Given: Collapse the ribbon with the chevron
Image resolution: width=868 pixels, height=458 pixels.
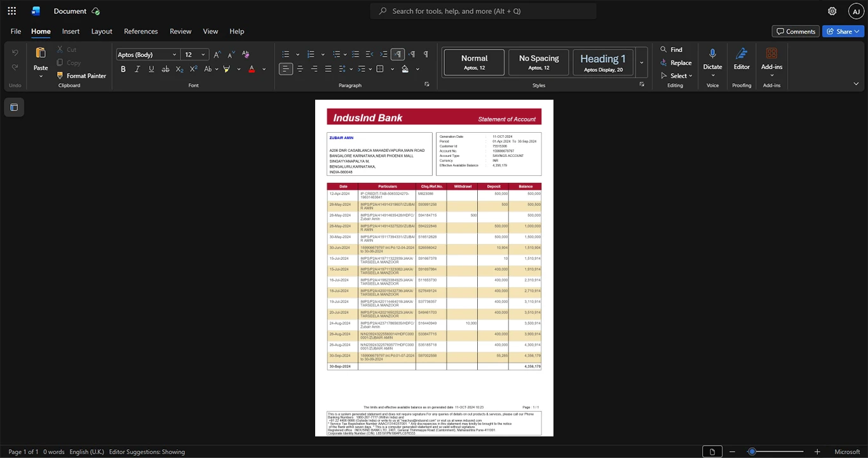Looking at the screenshot, I should pyautogui.click(x=856, y=84).
